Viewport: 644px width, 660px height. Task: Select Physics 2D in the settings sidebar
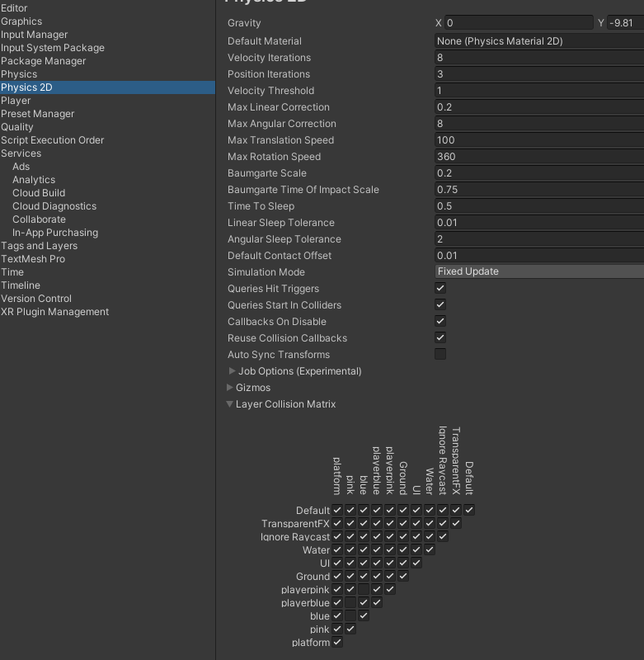pyautogui.click(x=27, y=87)
